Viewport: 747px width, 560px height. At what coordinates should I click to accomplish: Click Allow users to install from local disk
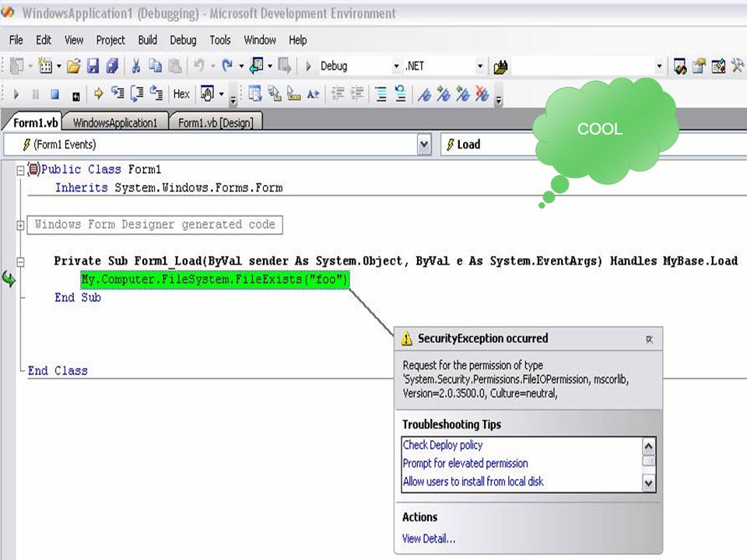473,481
